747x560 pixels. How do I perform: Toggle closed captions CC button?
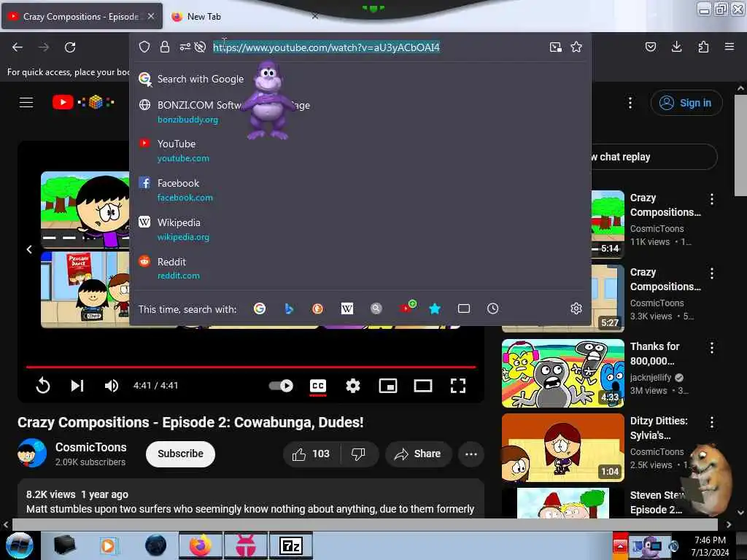click(x=318, y=386)
